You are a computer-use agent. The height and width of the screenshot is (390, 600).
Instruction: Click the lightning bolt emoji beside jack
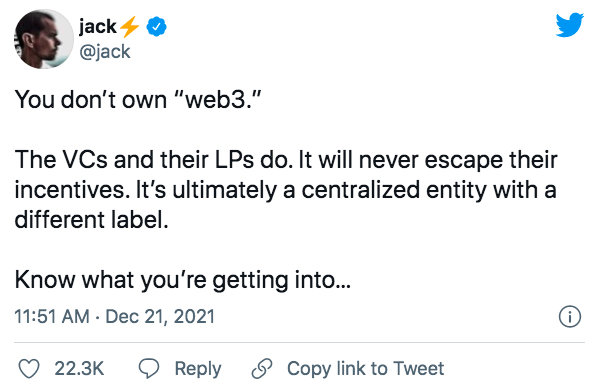(x=130, y=26)
